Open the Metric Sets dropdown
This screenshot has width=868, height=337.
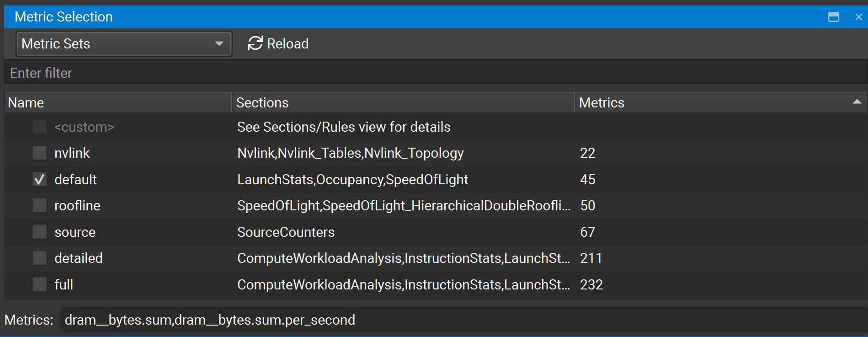pyautogui.click(x=124, y=44)
